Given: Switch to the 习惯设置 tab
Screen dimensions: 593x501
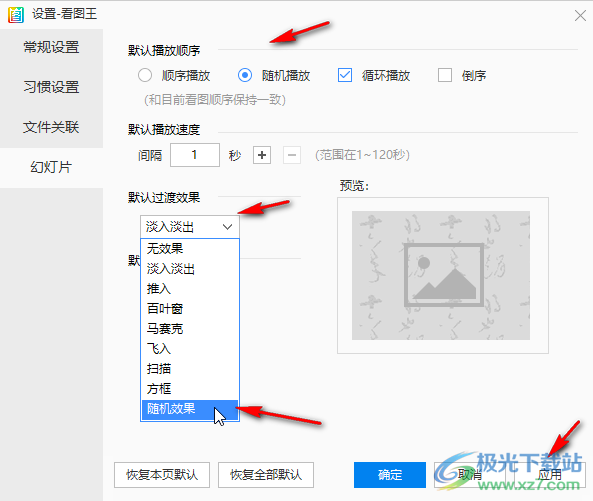Looking at the screenshot, I should pos(51,87).
